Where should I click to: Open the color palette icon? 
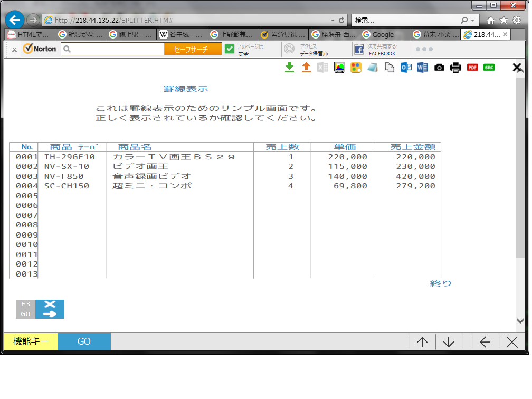pyautogui.click(x=356, y=68)
